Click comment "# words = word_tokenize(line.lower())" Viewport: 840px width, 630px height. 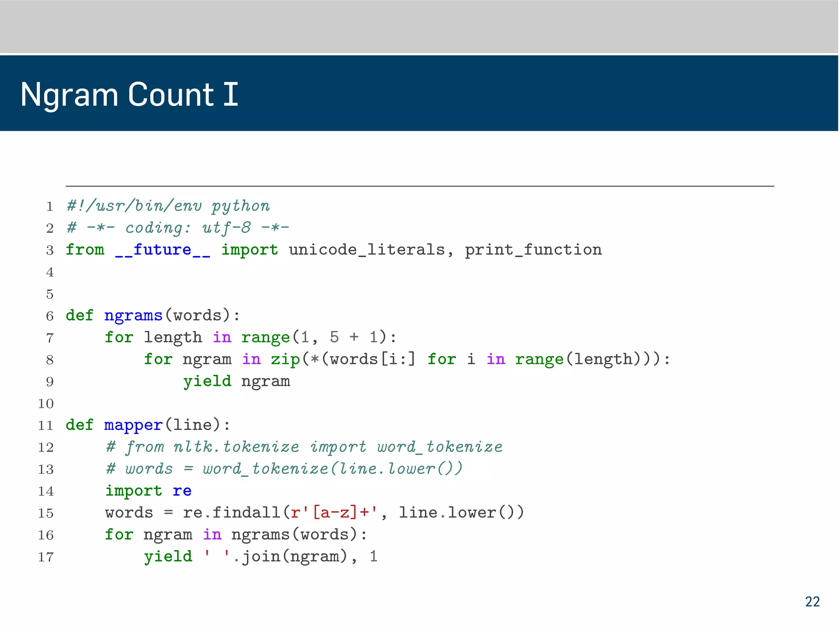pyautogui.click(x=284, y=469)
